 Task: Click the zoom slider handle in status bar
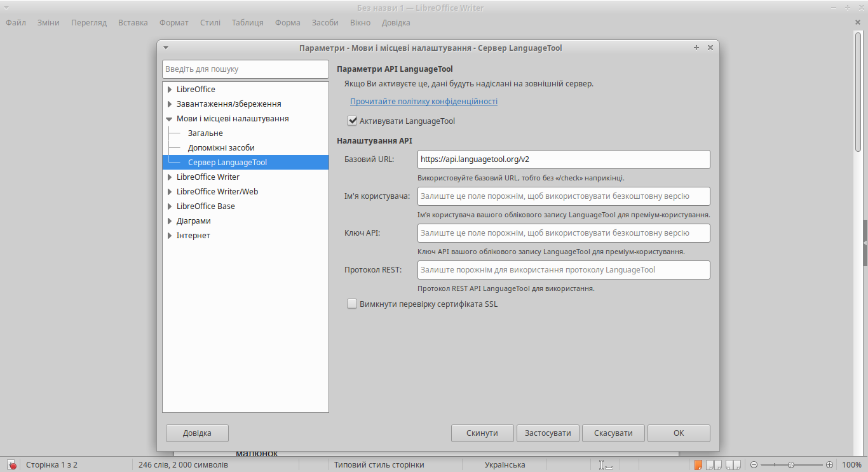pos(791,465)
